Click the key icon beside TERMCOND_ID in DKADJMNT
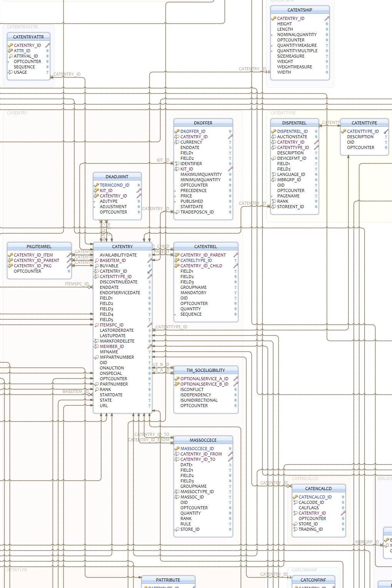Viewport: 392px width, 588px height. click(96, 185)
